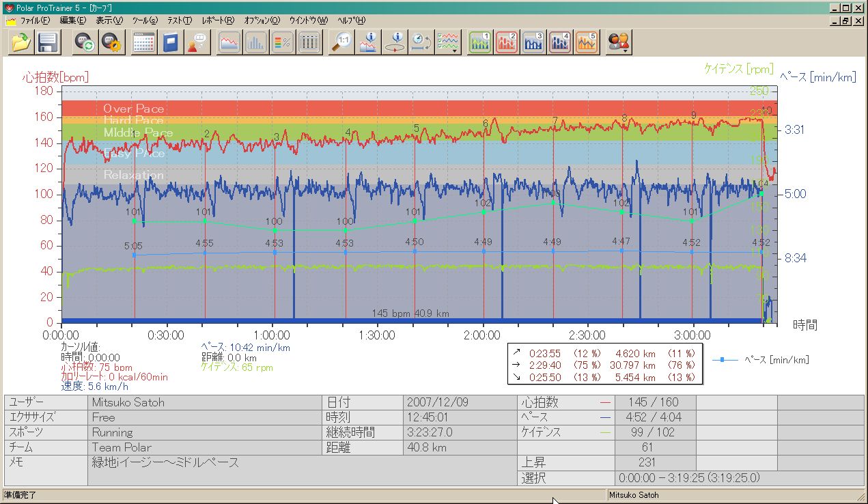Select orange graph preset 5

[x=587, y=43]
